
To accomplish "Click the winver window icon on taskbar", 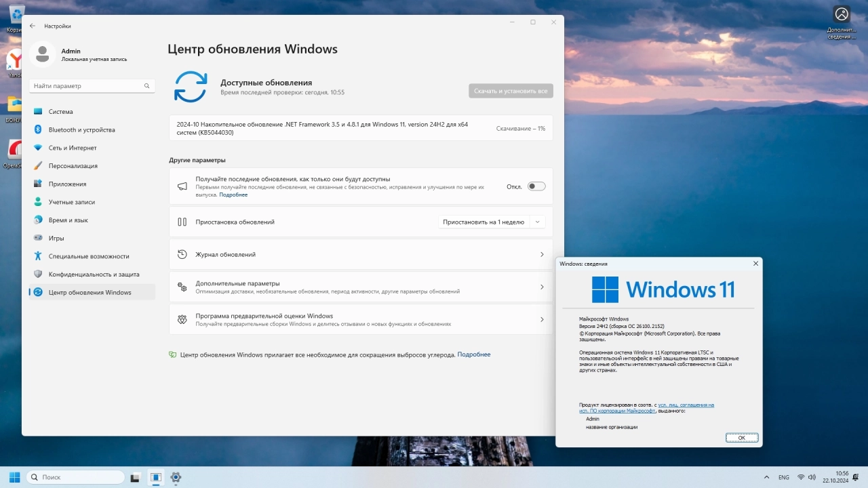I will [x=155, y=477].
